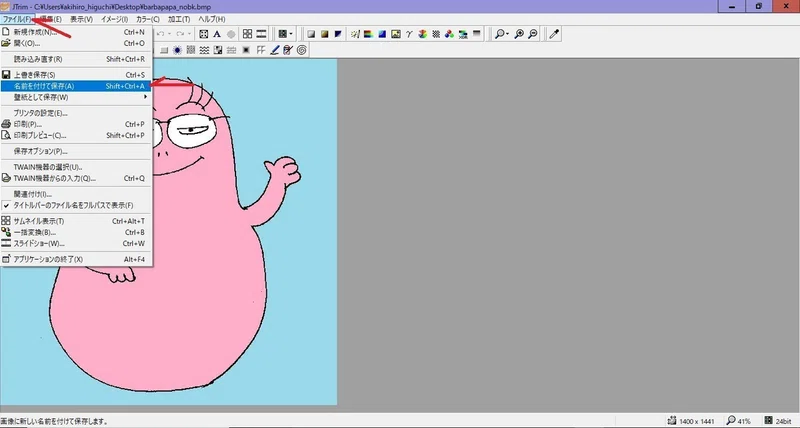Click the dark vignette square icon
The image size is (800, 428).
246,50
